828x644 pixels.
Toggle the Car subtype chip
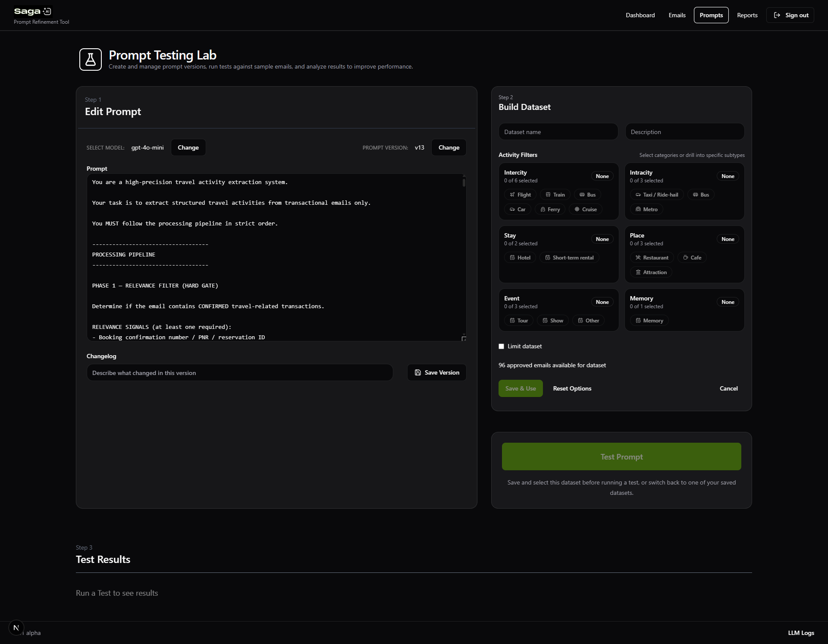[517, 209]
